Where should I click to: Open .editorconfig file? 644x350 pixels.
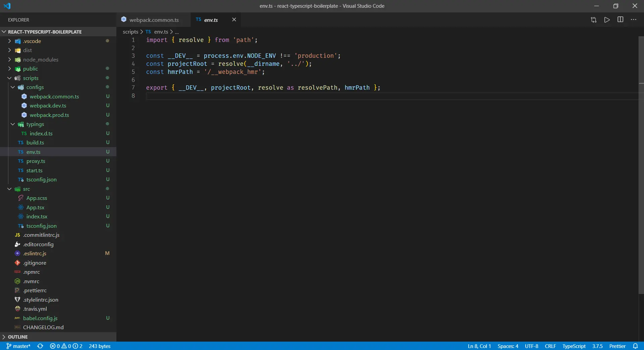pyautogui.click(x=58, y=244)
